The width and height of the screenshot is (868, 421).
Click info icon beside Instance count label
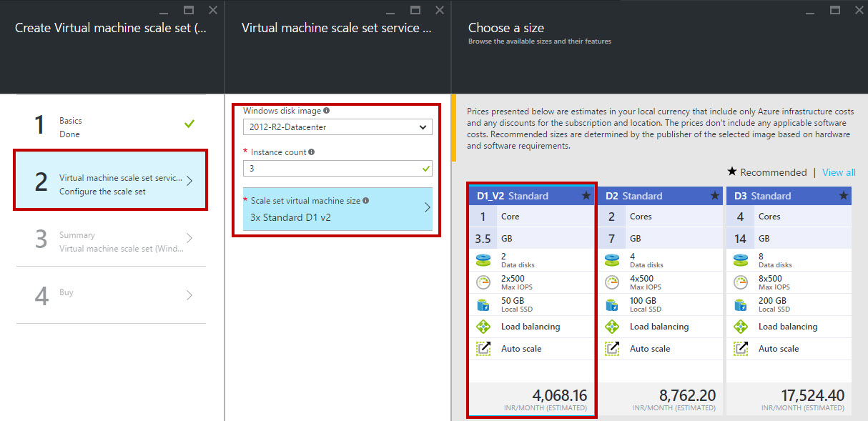[x=311, y=152]
